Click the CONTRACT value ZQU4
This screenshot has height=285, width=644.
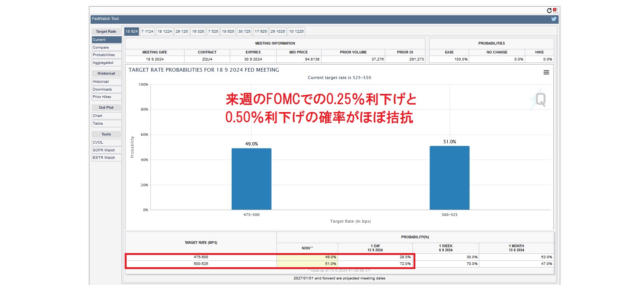pyautogui.click(x=207, y=59)
